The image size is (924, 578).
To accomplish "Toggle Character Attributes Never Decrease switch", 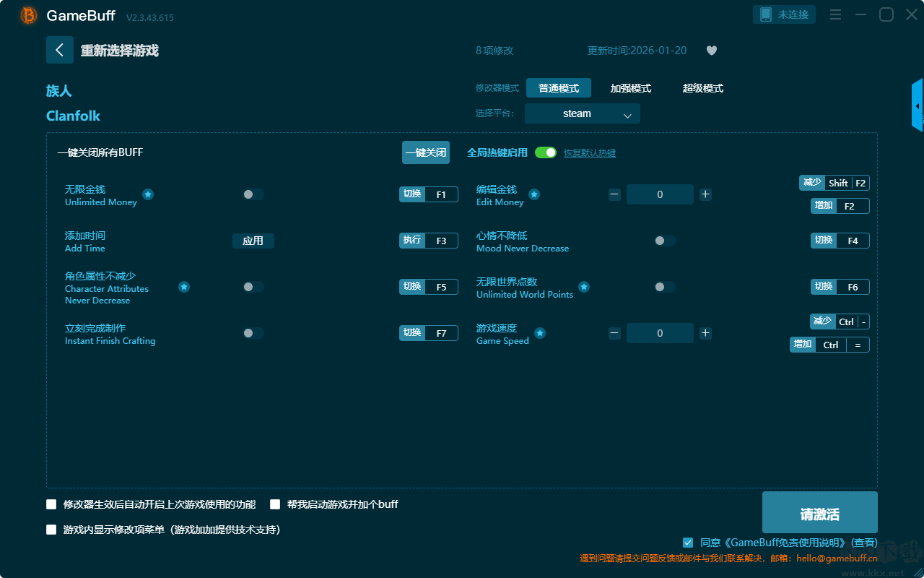I will point(253,287).
